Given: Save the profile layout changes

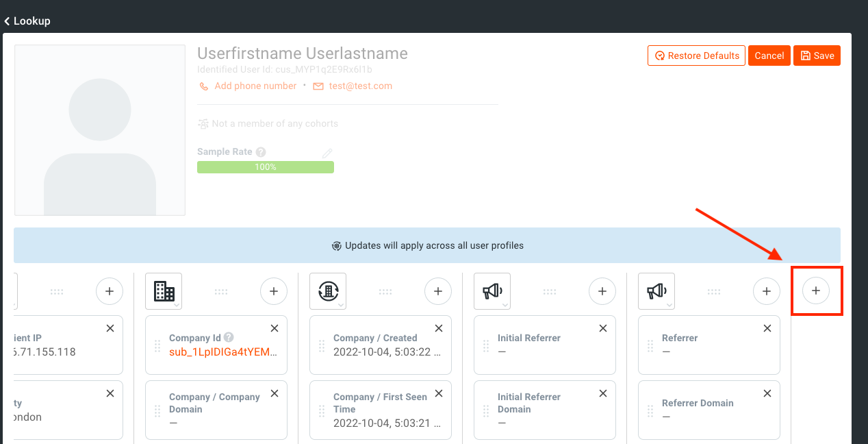Looking at the screenshot, I should coord(817,56).
